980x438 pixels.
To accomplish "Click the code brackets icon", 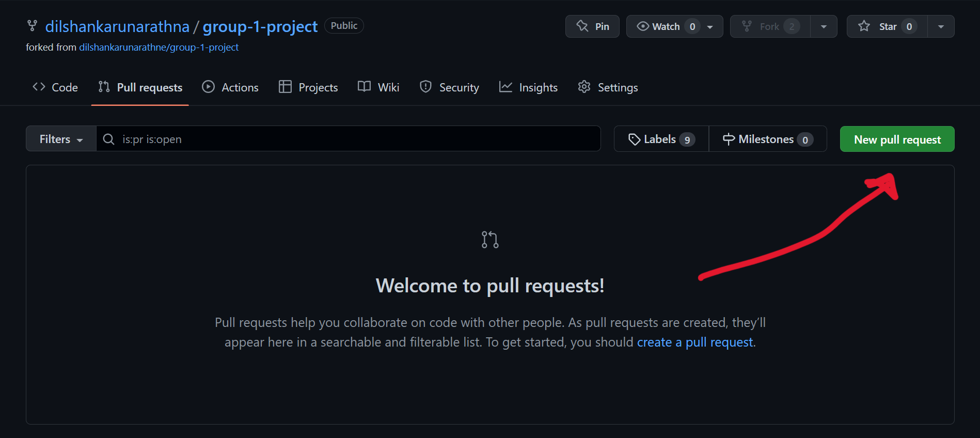I will (x=39, y=87).
